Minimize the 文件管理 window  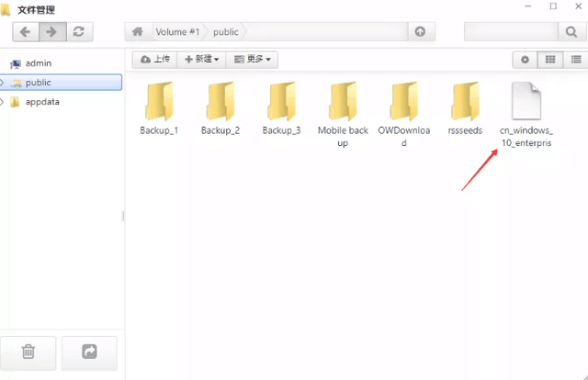tap(528, 6)
